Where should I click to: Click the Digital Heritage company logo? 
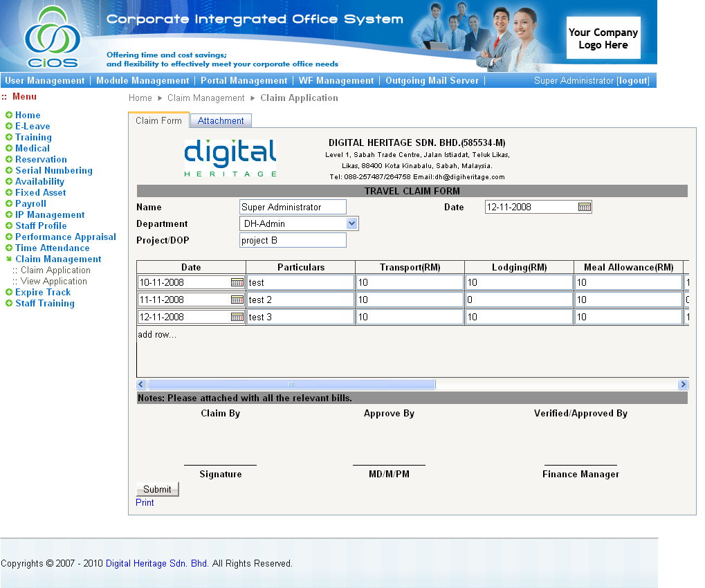click(x=230, y=158)
